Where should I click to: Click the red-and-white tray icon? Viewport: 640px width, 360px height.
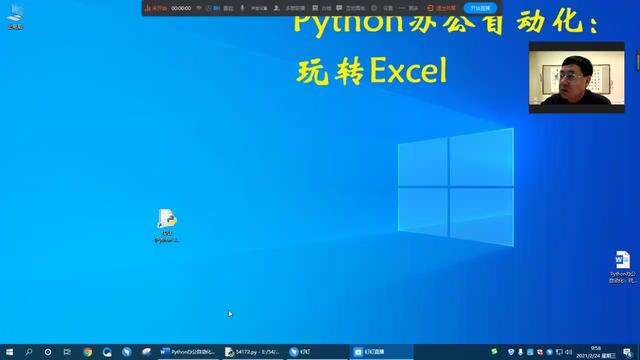(540, 352)
